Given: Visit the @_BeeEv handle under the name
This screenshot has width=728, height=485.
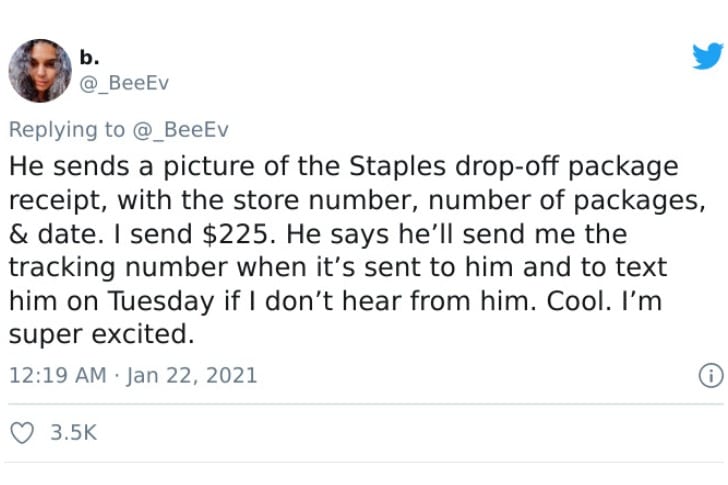Looking at the screenshot, I should tap(124, 83).
